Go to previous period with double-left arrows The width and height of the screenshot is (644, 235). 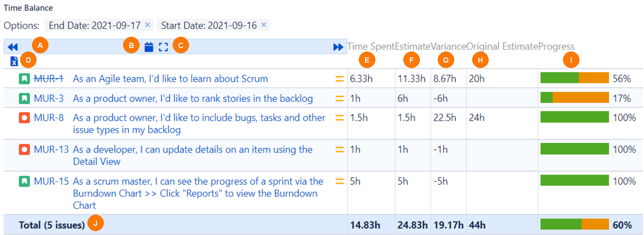click(x=13, y=47)
